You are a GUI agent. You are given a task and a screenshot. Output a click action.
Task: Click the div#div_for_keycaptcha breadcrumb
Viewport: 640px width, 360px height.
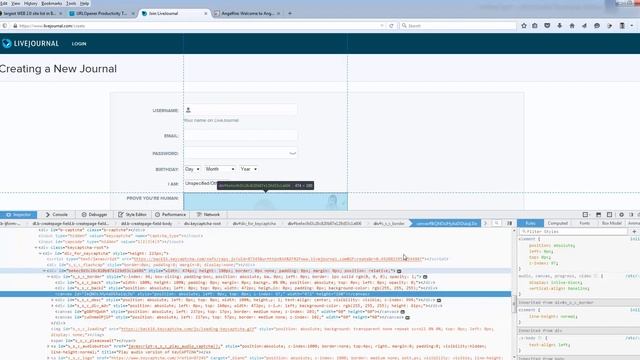point(254,224)
